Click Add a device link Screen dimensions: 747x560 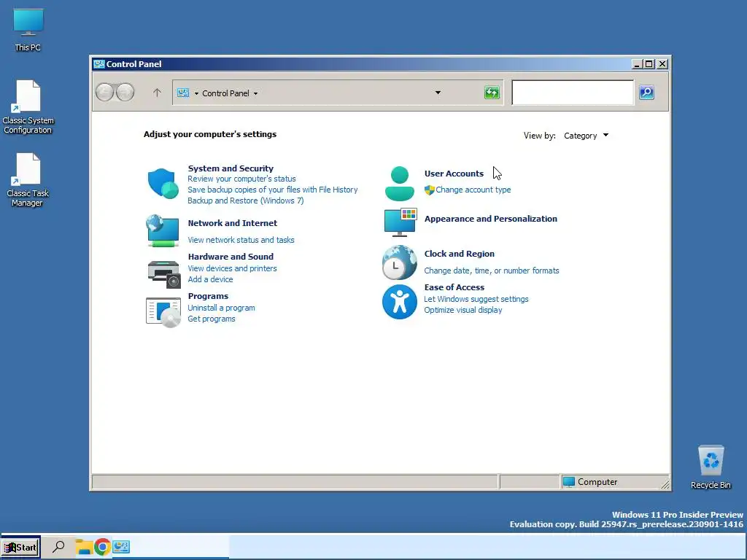(x=210, y=279)
